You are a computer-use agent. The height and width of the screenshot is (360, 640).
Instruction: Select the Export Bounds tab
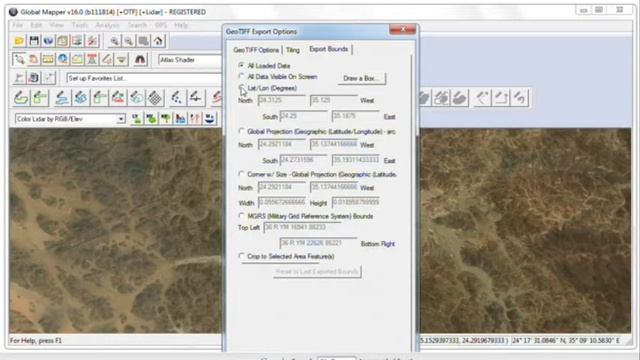pyautogui.click(x=329, y=49)
